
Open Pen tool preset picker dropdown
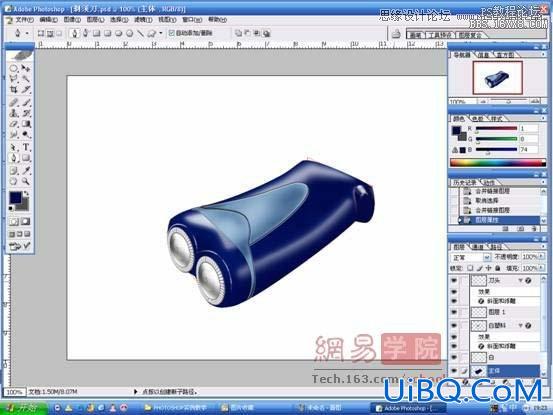click(x=27, y=33)
